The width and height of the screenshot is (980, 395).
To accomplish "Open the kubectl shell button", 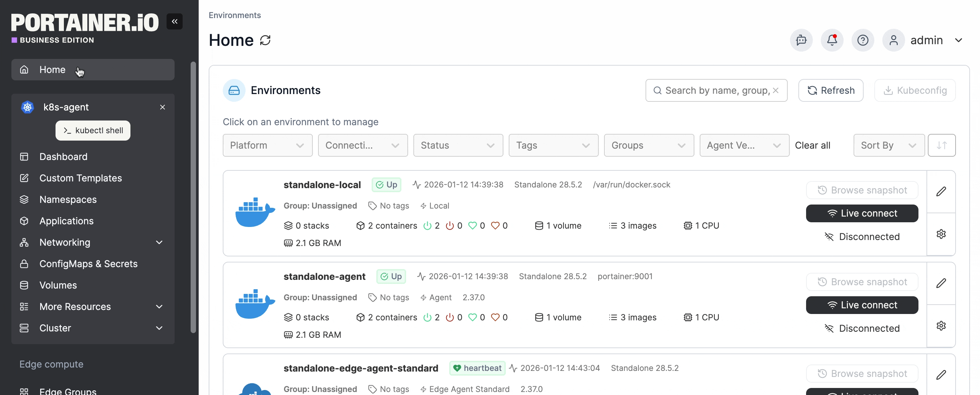I will point(93,130).
